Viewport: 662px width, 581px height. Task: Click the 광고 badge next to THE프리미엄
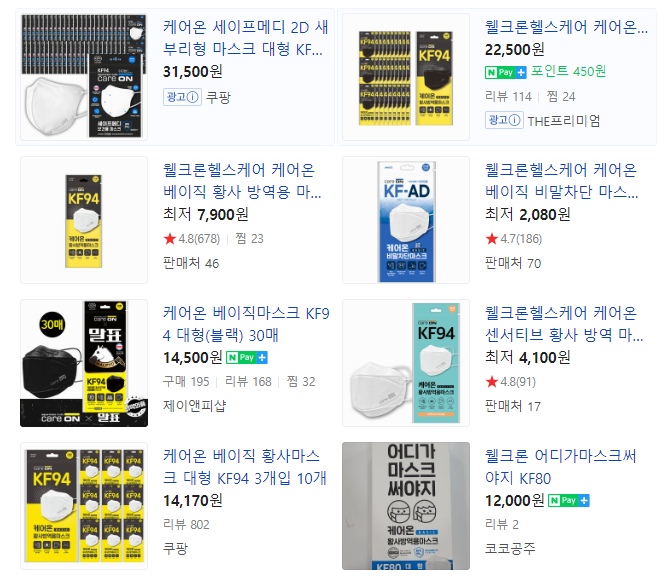point(505,121)
